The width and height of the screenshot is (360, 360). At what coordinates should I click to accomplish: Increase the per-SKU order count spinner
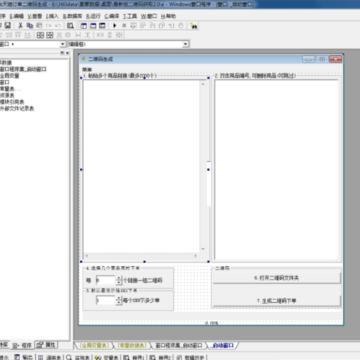click(x=118, y=298)
